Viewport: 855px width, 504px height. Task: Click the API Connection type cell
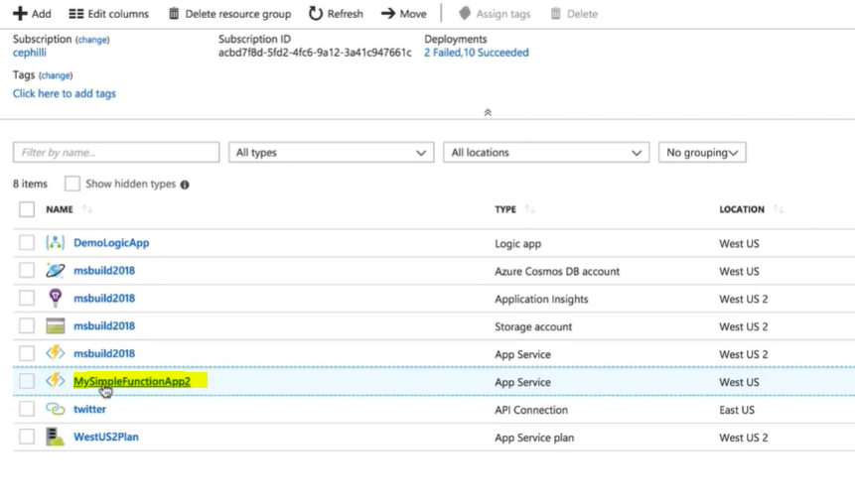click(531, 410)
